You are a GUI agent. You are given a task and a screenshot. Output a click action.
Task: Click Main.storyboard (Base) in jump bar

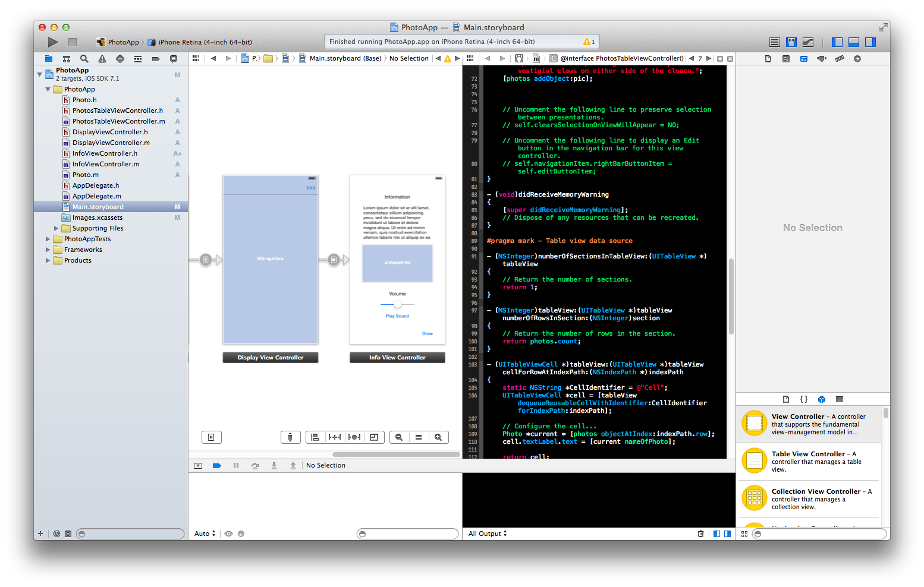[x=340, y=58]
